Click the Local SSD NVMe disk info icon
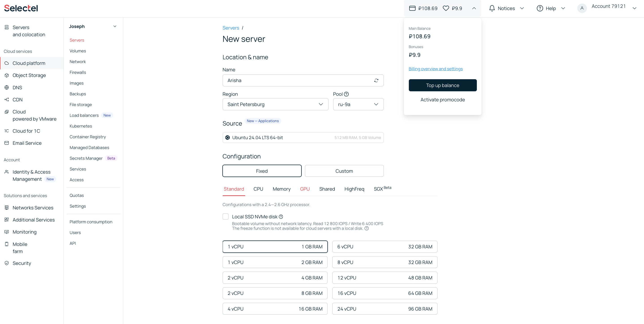The height and width of the screenshot is (324, 644). click(281, 217)
